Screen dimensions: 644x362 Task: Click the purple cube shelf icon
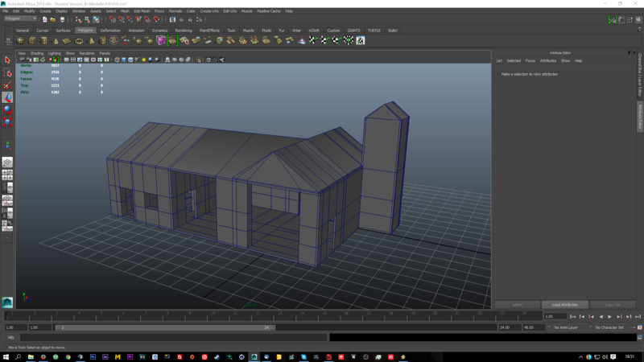pyautogui.click(x=161, y=40)
